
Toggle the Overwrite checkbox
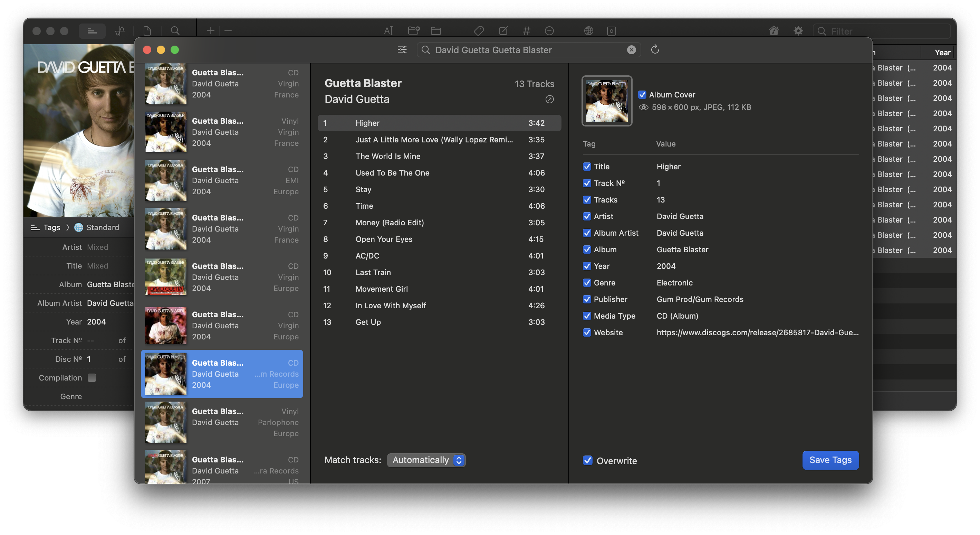[x=587, y=460]
